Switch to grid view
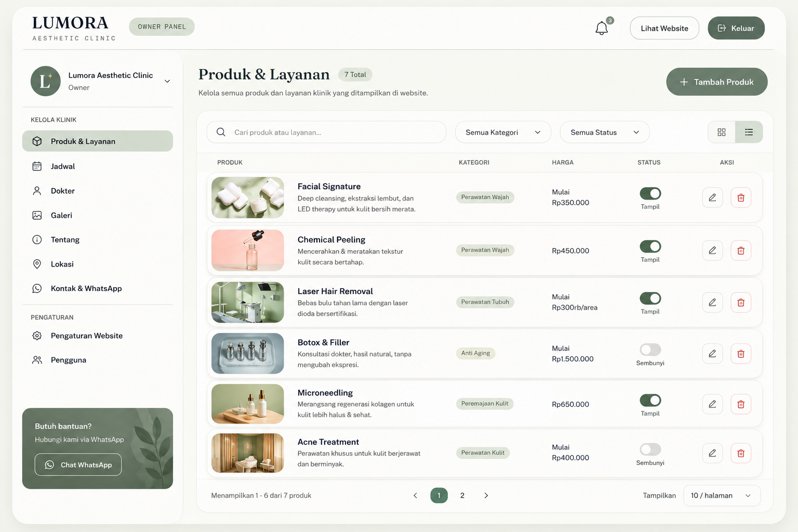 click(722, 132)
